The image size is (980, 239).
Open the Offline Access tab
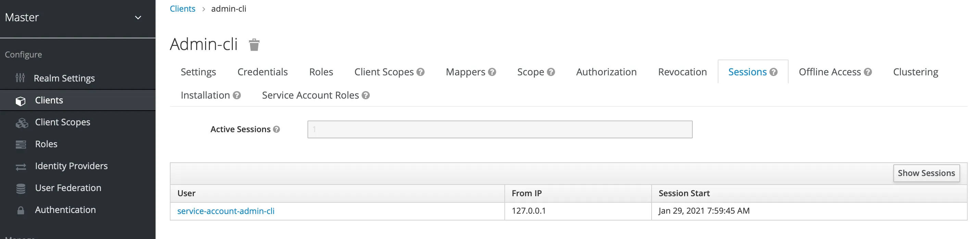coord(830,72)
